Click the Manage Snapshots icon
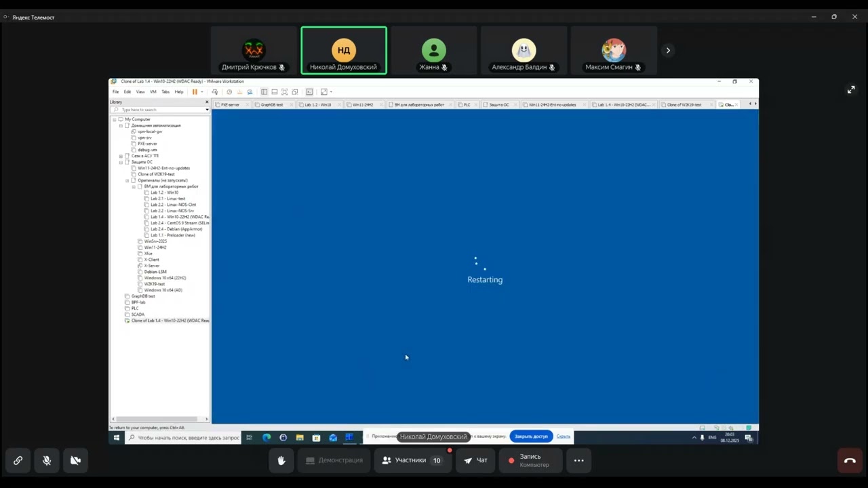This screenshot has width=868, height=488. [x=250, y=91]
